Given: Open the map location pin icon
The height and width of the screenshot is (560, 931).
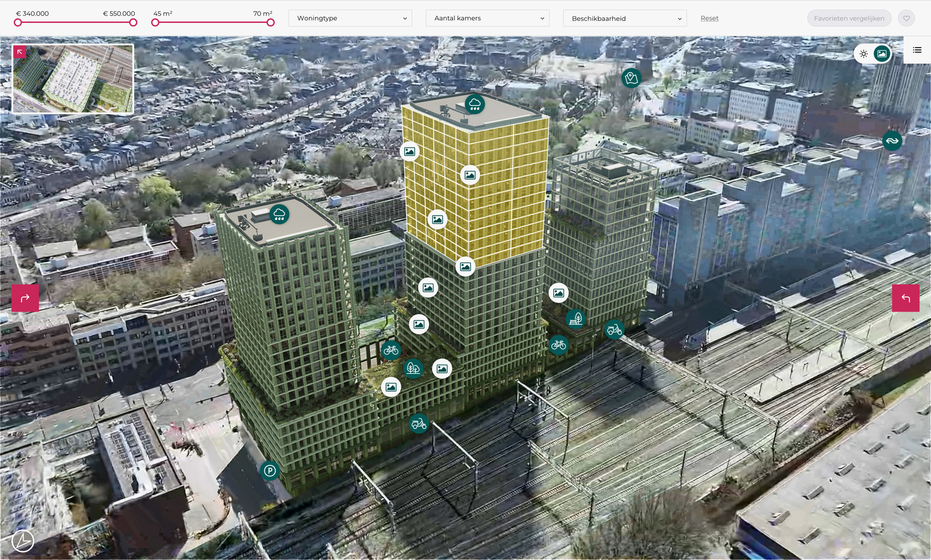Looking at the screenshot, I should [631, 78].
